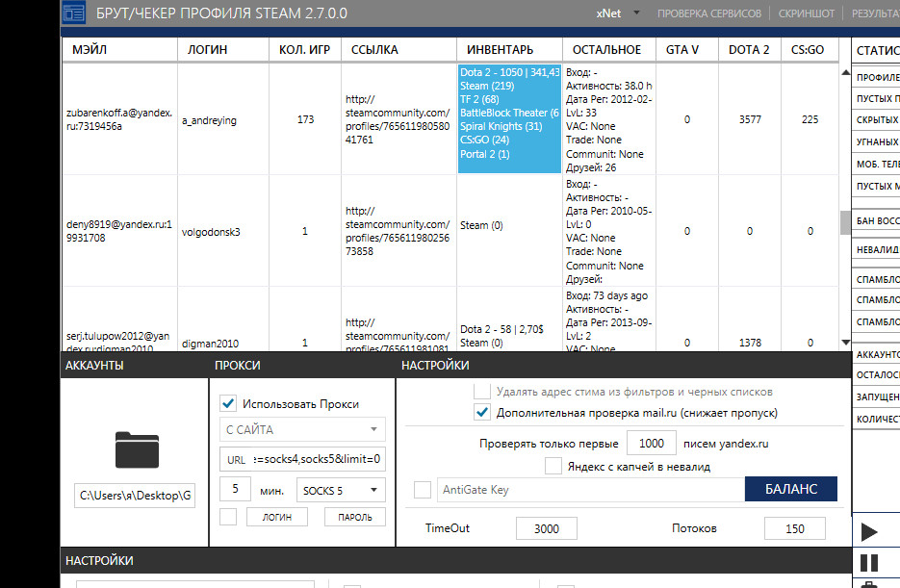Click the ПРОФИЛЕ statistics row

pyautogui.click(x=876, y=77)
